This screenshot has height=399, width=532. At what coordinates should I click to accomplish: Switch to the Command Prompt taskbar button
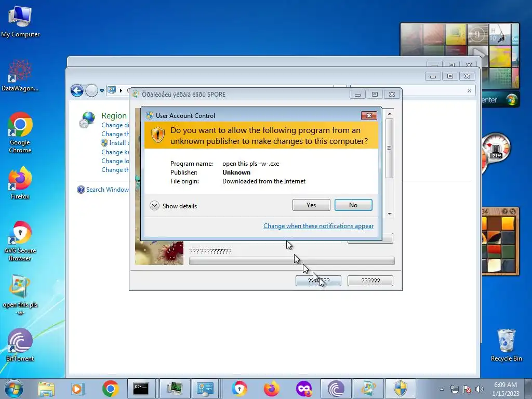[141, 389]
